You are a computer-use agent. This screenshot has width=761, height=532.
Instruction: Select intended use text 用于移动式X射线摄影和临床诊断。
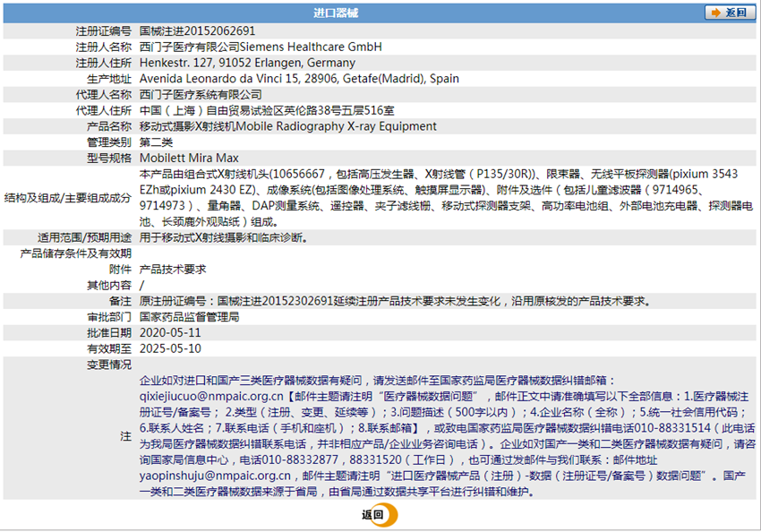(223, 238)
